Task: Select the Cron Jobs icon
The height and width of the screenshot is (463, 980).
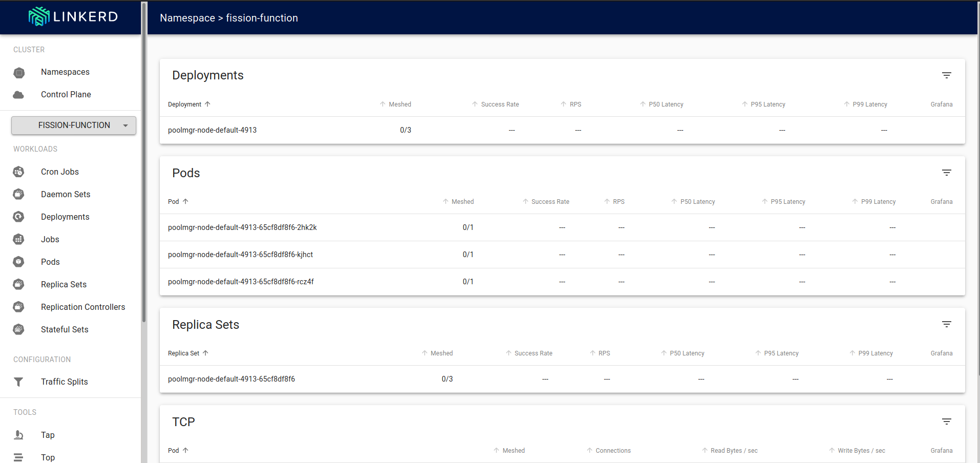Action: (19, 172)
